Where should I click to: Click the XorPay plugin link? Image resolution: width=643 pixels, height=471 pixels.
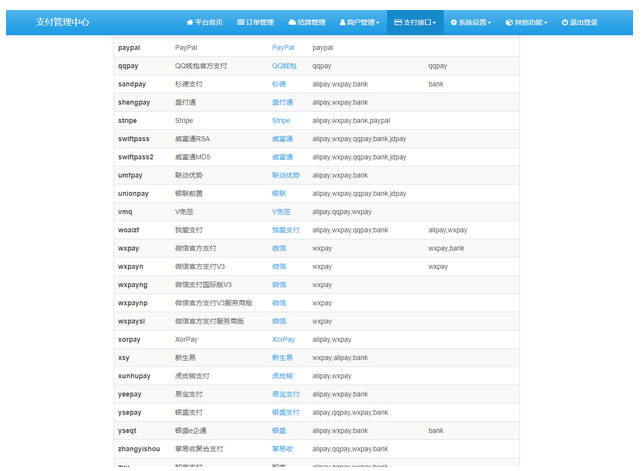pyautogui.click(x=283, y=339)
